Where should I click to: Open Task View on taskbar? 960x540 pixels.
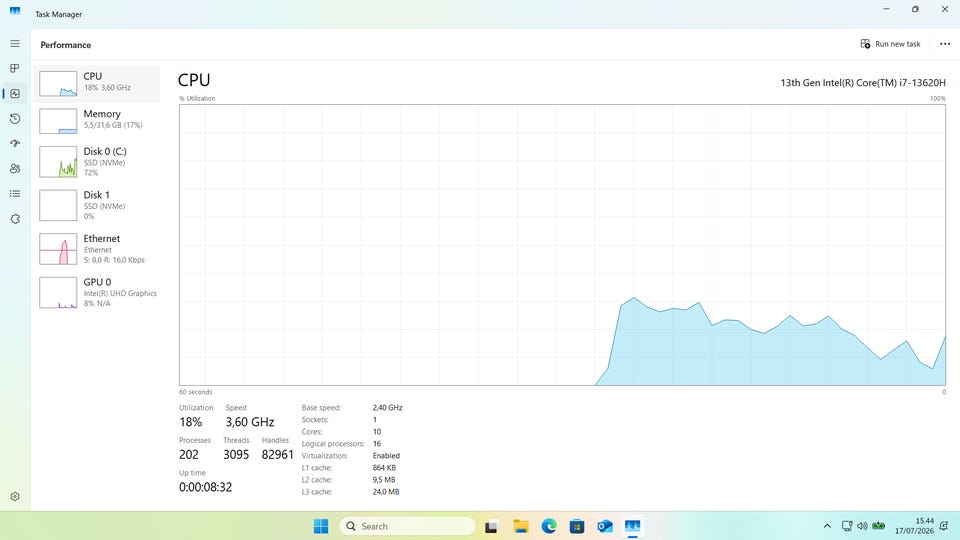pyautogui.click(x=491, y=526)
